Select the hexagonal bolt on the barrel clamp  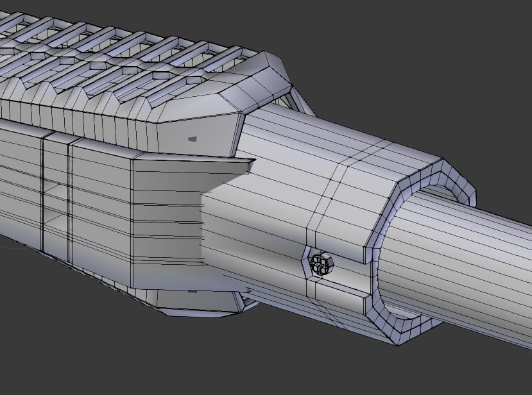pyautogui.click(x=322, y=264)
